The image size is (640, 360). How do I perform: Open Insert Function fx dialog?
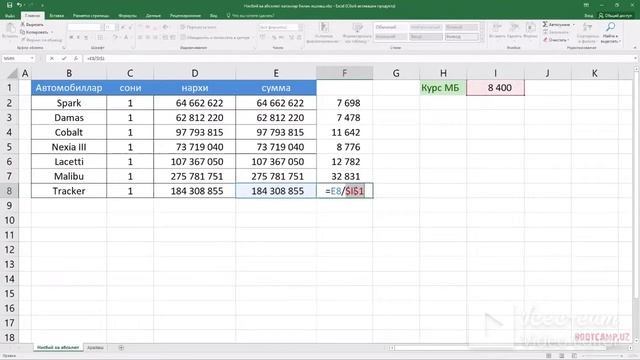(76, 58)
